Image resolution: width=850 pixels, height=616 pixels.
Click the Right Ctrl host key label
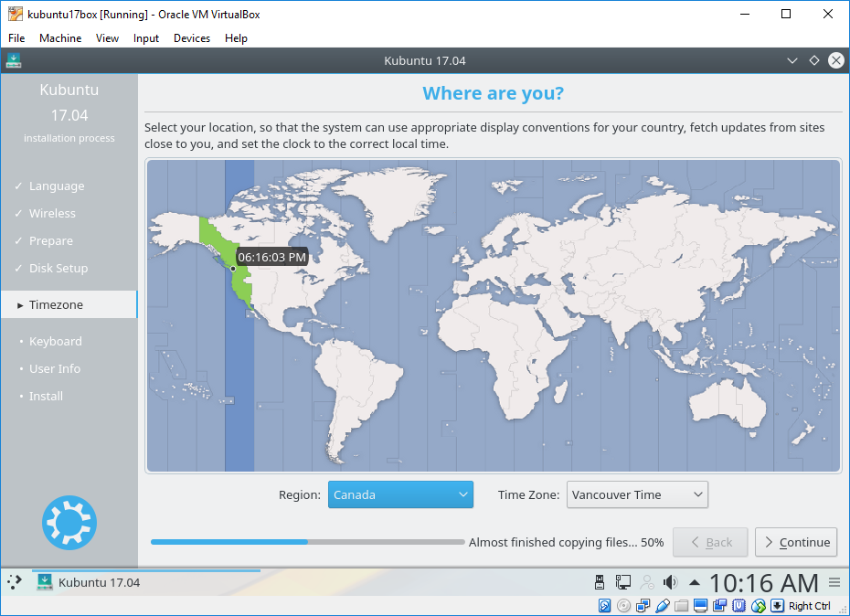coord(810,606)
